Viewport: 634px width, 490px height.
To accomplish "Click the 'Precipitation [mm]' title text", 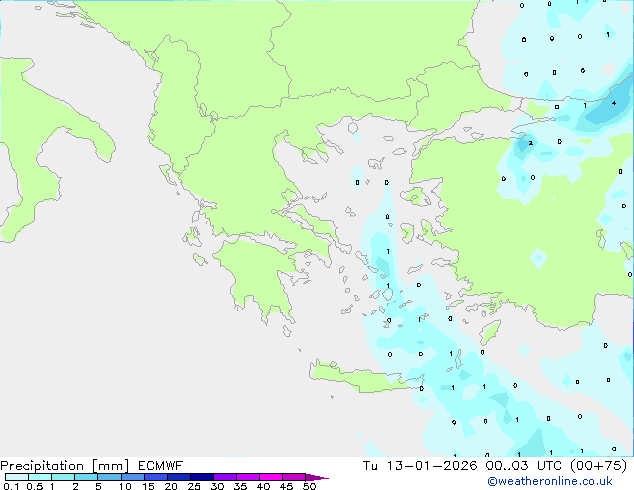I will (64, 466).
